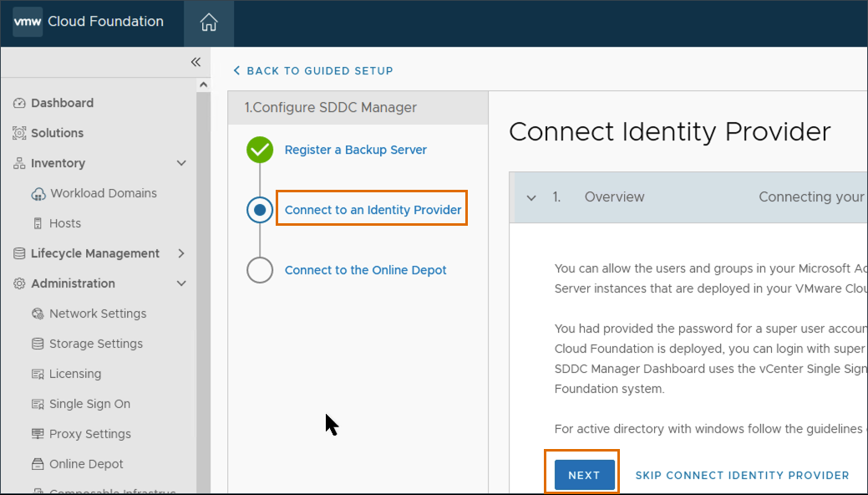The height and width of the screenshot is (495, 868).
Task: Select the Home icon in the top banner
Action: pos(208,23)
